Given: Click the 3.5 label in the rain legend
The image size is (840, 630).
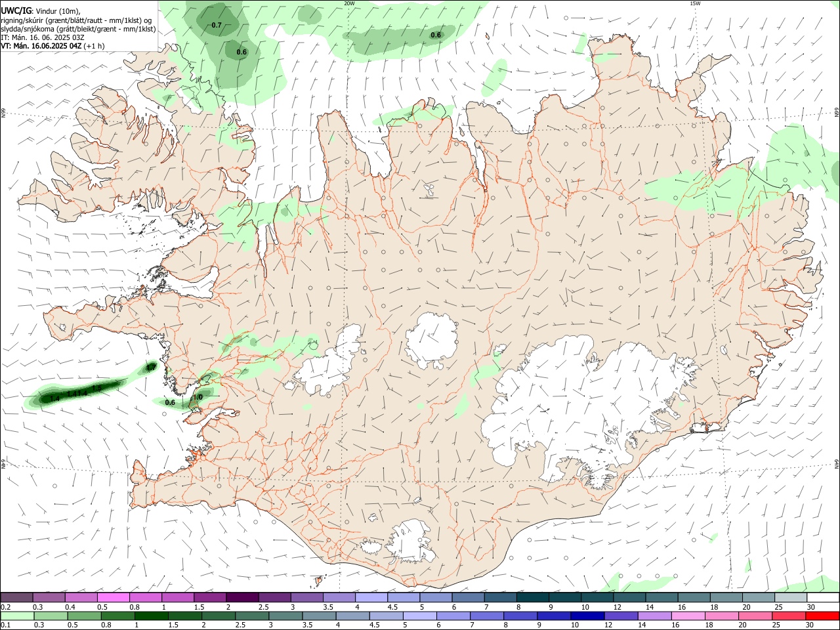Looking at the screenshot, I should pyautogui.click(x=308, y=625).
